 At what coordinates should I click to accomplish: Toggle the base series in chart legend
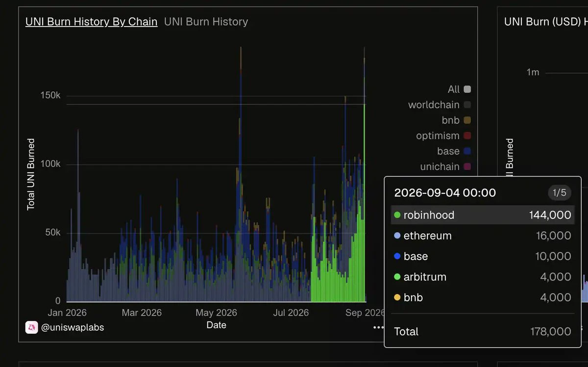tap(454, 151)
